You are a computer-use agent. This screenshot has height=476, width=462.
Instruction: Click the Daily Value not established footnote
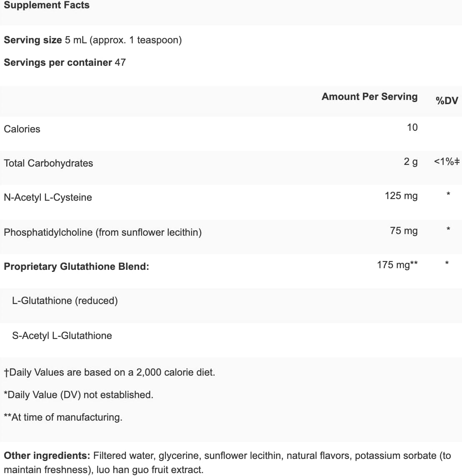pyautogui.click(x=78, y=395)
